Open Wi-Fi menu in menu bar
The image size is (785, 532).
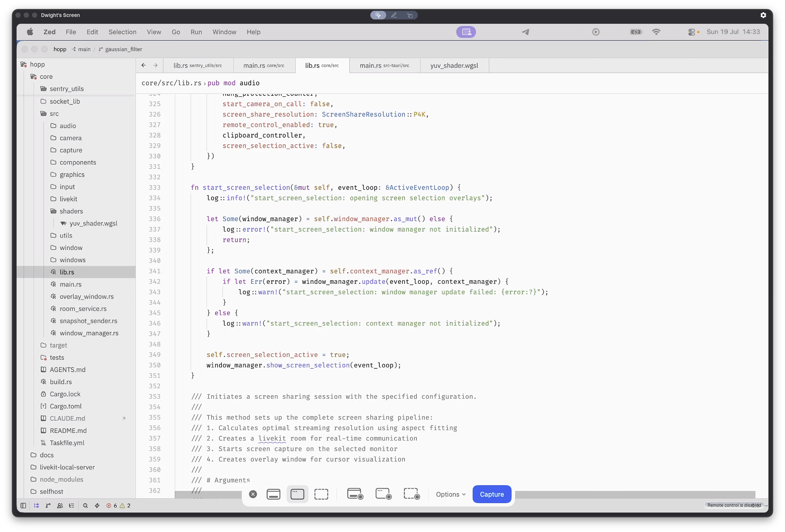tap(656, 32)
